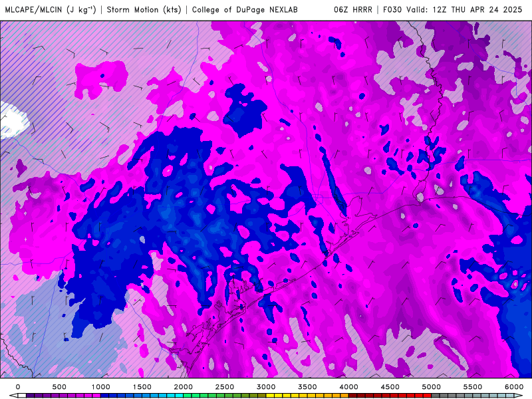The height and width of the screenshot is (399, 532).
Task: Click the white zero-CAPE patch on the map
Action: point(13,122)
